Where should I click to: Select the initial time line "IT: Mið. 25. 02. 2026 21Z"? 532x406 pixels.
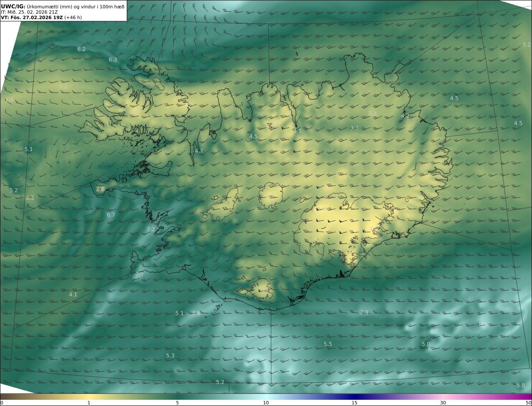[x=30, y=12]
